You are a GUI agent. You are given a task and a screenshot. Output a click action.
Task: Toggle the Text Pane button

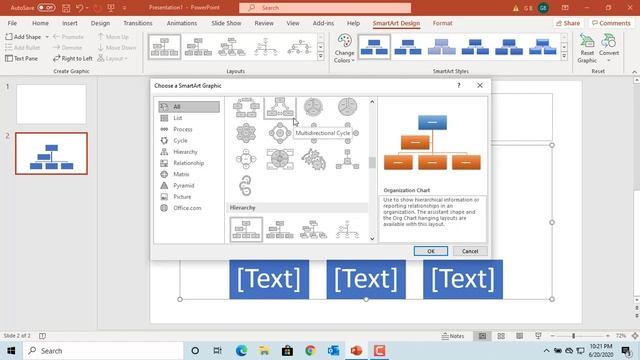point(21,58)
